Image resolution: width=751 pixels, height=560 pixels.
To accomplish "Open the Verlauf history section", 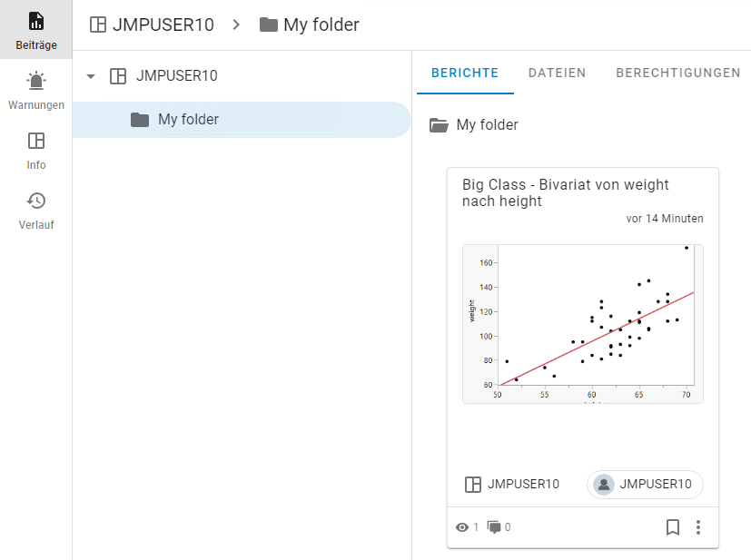I will [36, 210].
